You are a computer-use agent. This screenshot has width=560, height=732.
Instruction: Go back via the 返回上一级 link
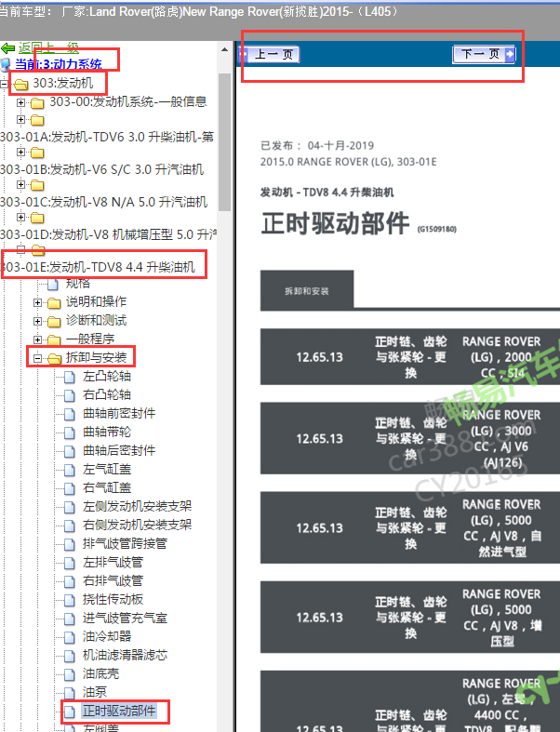click(x=48, y=47)
